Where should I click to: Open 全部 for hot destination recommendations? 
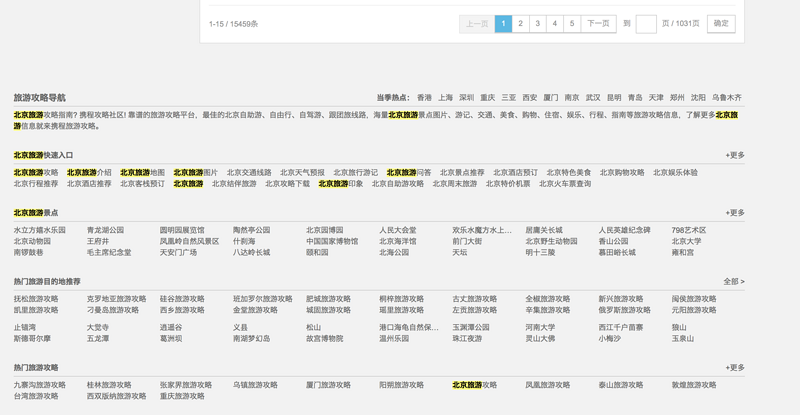pos(734,282)
